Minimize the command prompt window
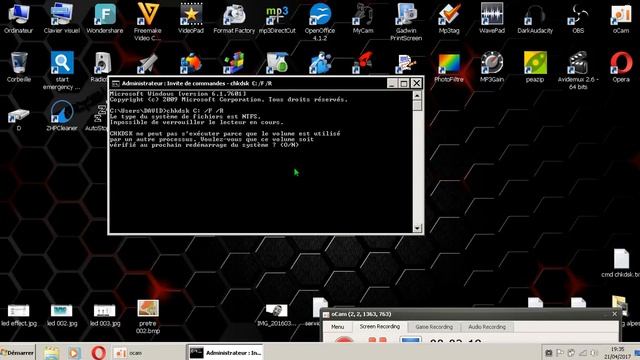 [x=391, y=83]
